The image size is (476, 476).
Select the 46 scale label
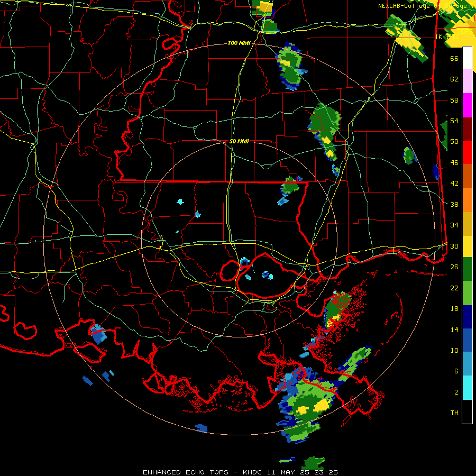[x=454, y=162]
